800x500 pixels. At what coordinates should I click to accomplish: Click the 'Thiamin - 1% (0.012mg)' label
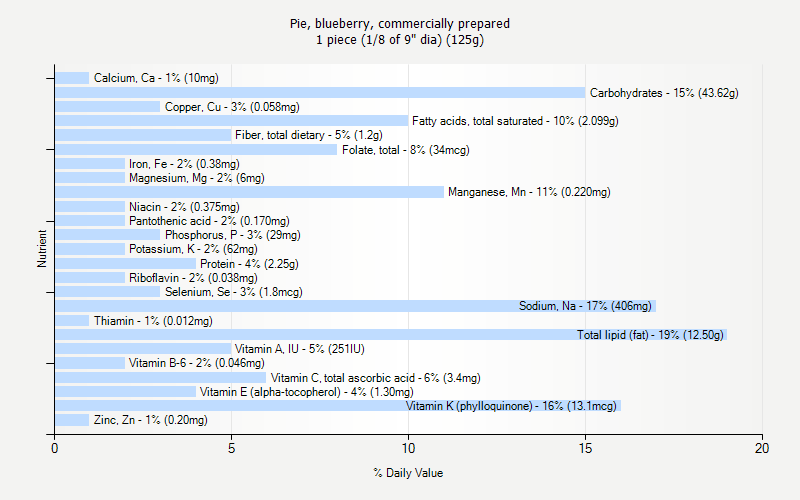pos(153,321)
